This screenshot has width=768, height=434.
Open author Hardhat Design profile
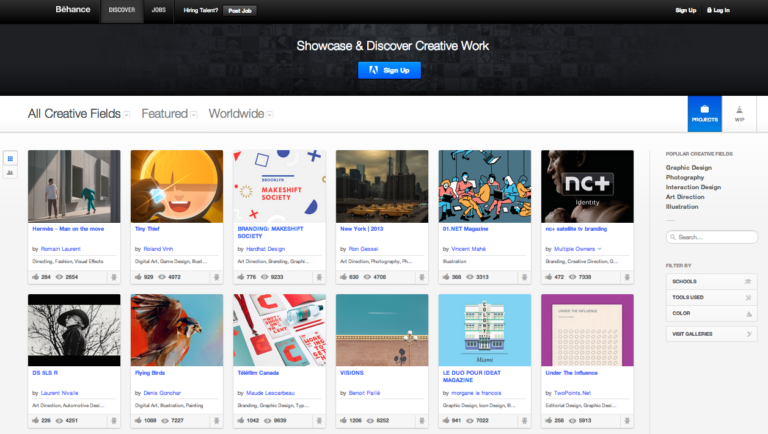click(x=265, y=249)
